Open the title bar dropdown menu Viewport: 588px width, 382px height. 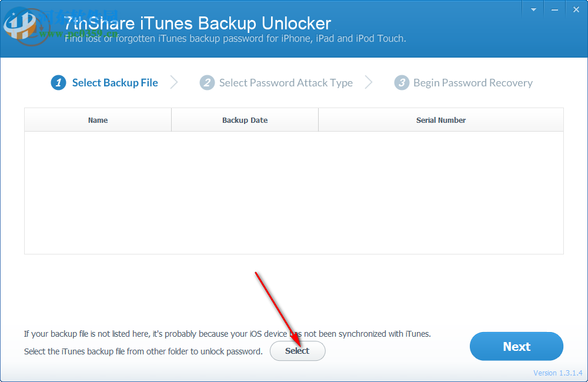[533, 9]
